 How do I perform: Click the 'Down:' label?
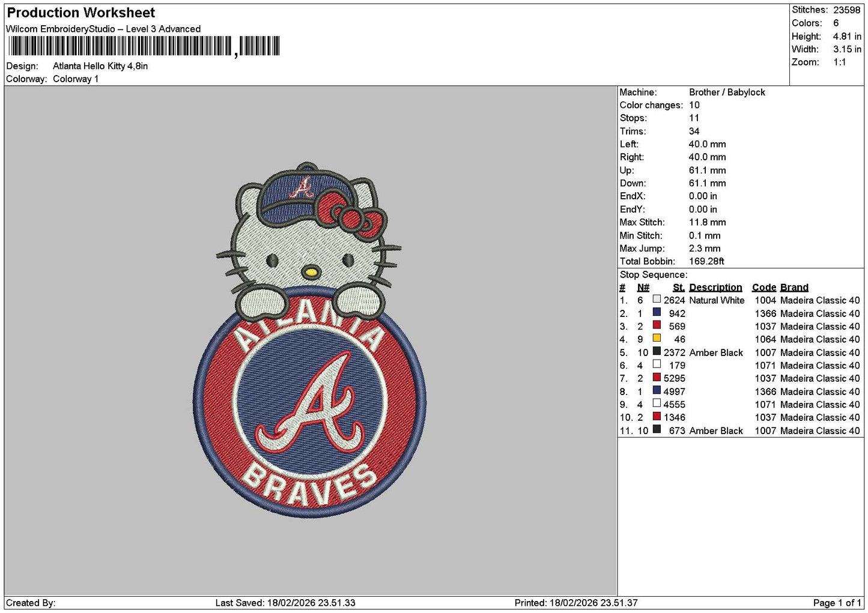(633, 183)
